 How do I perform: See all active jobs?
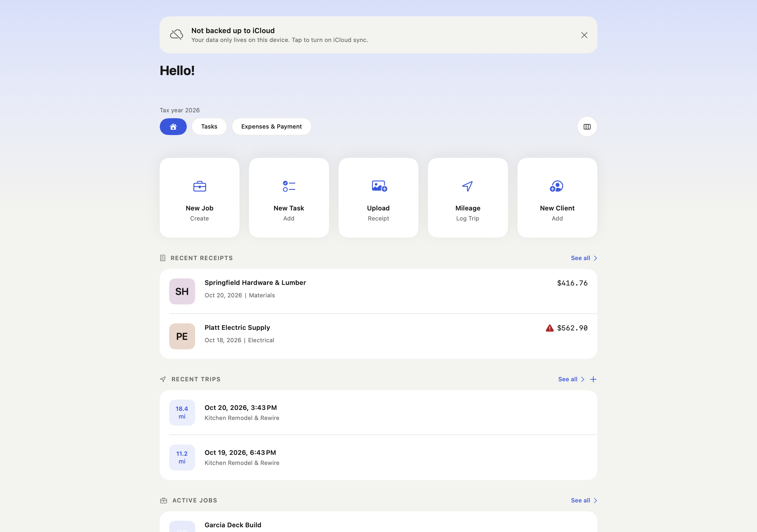[x=584, y=500]
